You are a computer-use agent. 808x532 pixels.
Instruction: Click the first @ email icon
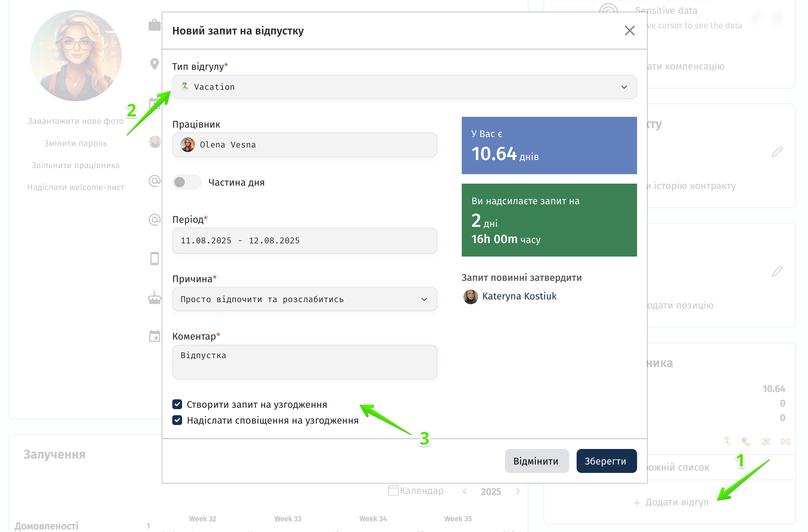click(154, 181)
